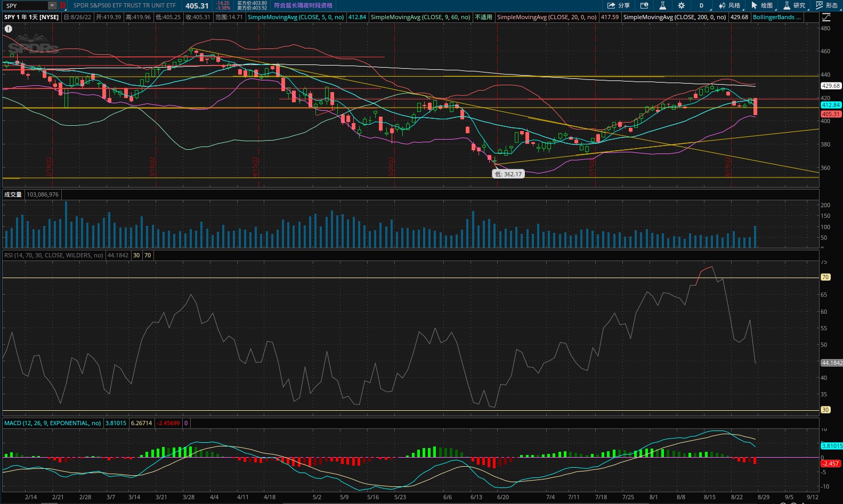Select SimpleMovingAvg (CLOSE, 9, 60, no) study label
This screenshot has height=504, width=843.
(x=420, y=17)
